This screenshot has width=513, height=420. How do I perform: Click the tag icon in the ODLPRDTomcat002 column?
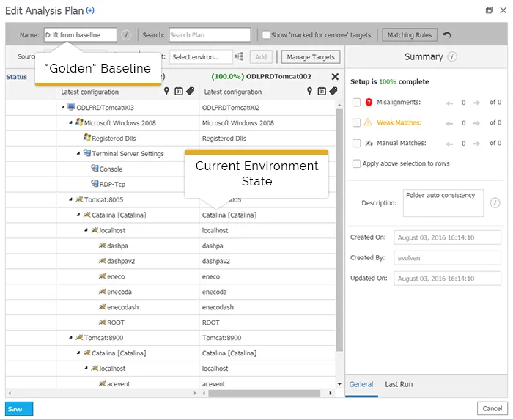tap(333, 92)
